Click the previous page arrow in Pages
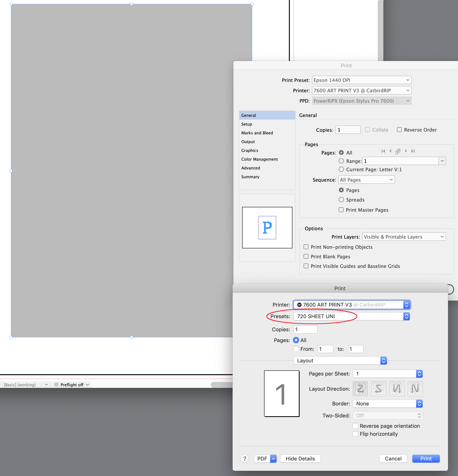The height and width of the screenshot is (476, 458). pyautogui.click(x=390, y=151)
